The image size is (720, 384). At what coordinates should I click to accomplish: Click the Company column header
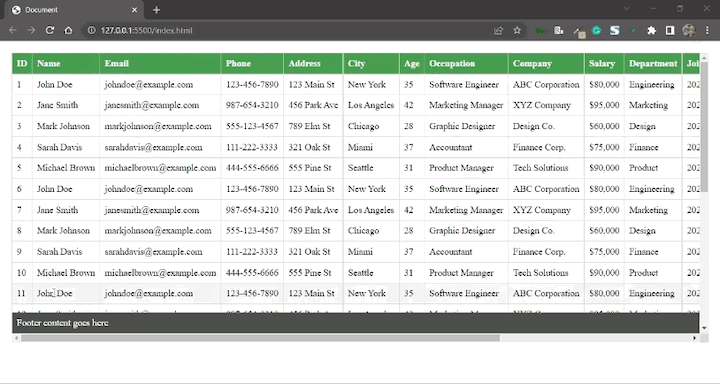point(546,63)
